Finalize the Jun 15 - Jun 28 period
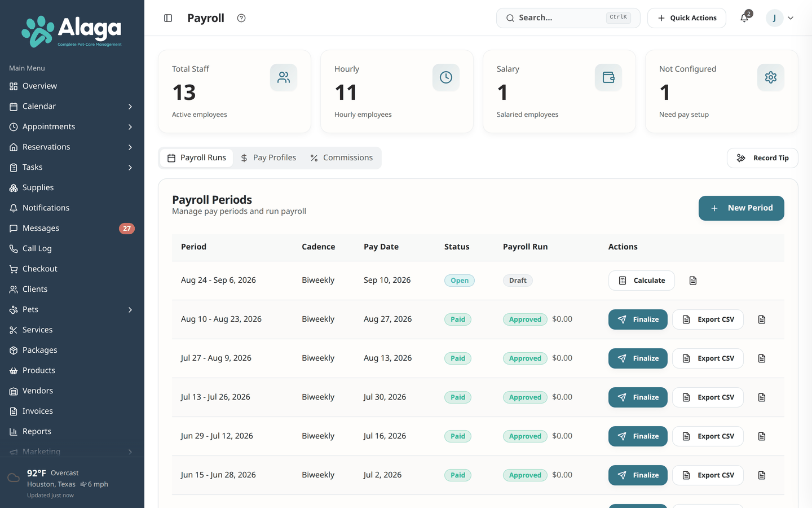The width and height of the screenshot is (812, 508). (638, 475)
